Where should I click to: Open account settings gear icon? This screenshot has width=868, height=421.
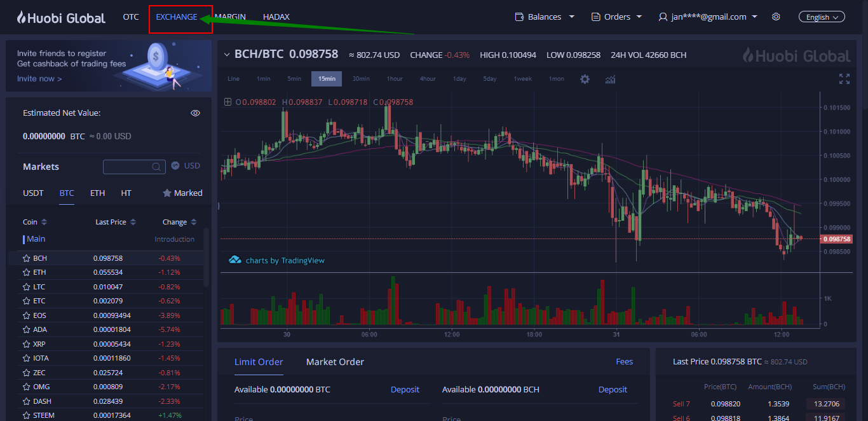776,17
